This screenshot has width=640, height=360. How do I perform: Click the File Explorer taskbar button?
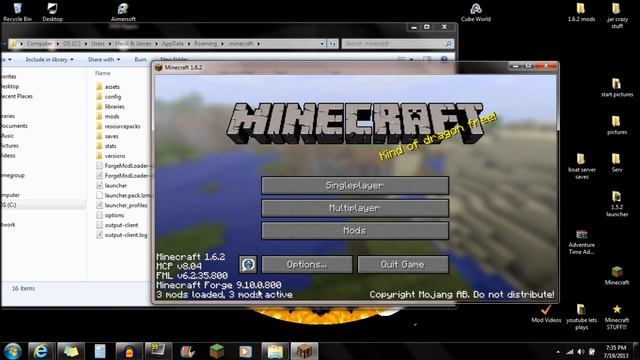click(275, 351)
